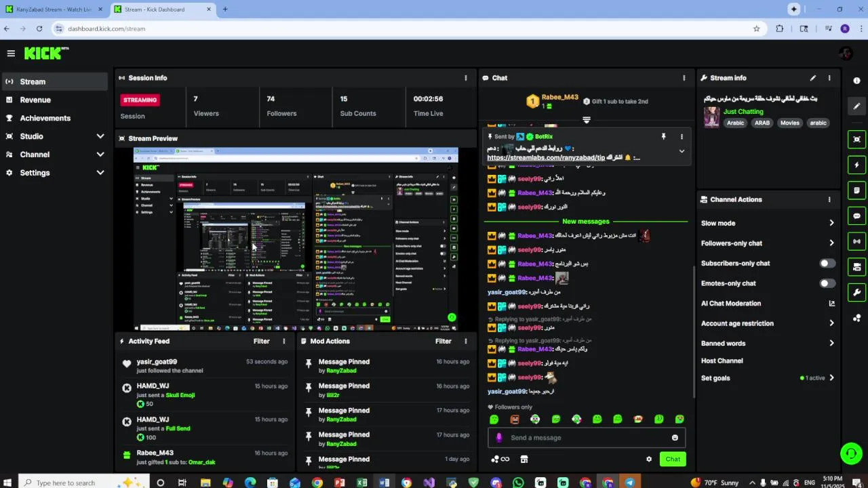868x488 pixels.
Task: Click yasir_goat99 in Activity Feed
Action: pyautogui.click(x=157, y=362)
